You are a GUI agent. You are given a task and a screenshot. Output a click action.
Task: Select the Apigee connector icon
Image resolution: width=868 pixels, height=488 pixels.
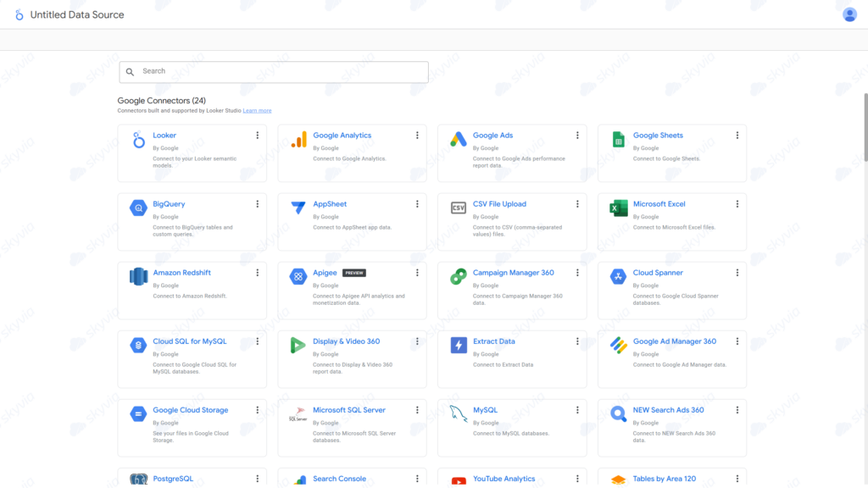298,277
